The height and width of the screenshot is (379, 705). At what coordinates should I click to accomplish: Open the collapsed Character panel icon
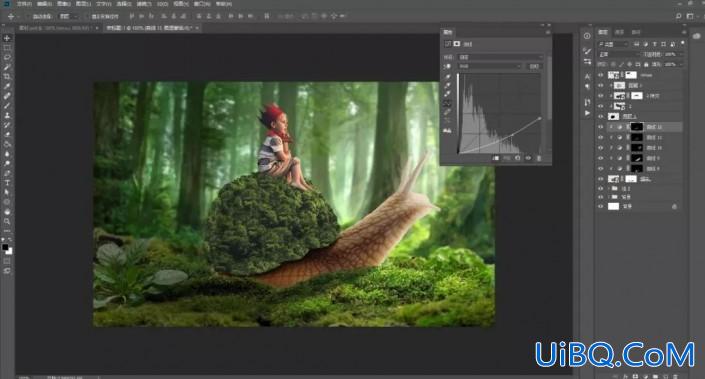(x=587, y=77)
